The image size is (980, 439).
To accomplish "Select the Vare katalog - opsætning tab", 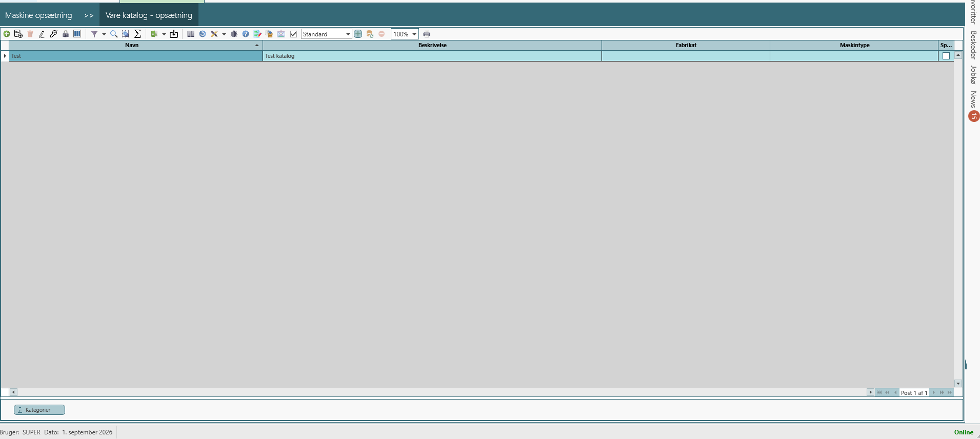I will [149, 15].
